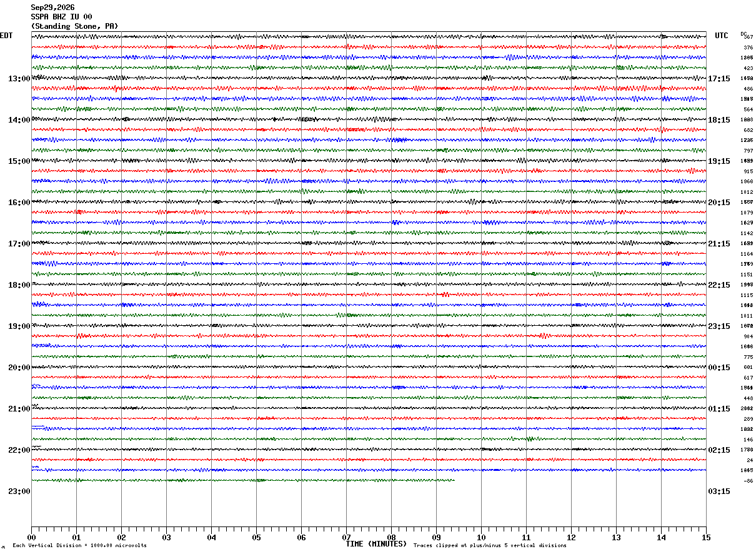756x554 pixels.
Task: Select the 17:15 UTC time label
Action: (x=719, y=79)
